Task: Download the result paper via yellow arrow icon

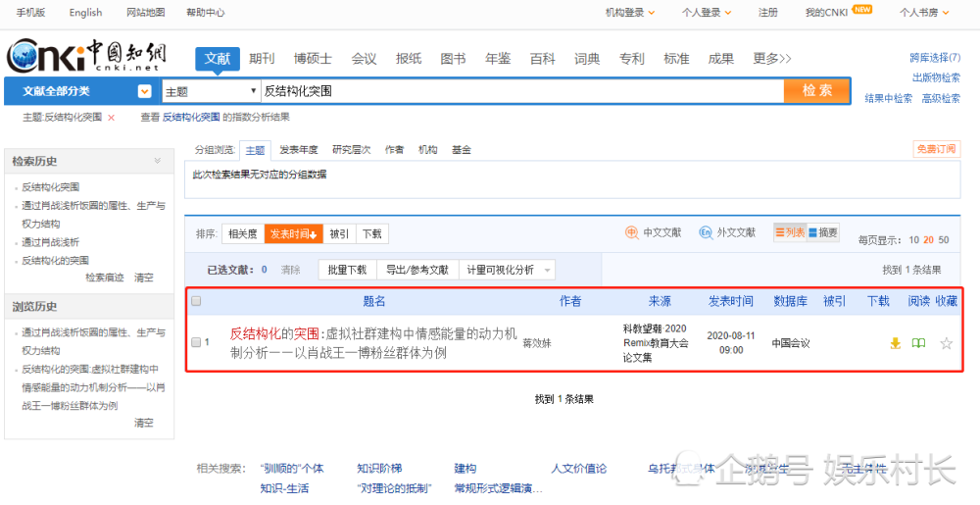Action: point(895,343)
